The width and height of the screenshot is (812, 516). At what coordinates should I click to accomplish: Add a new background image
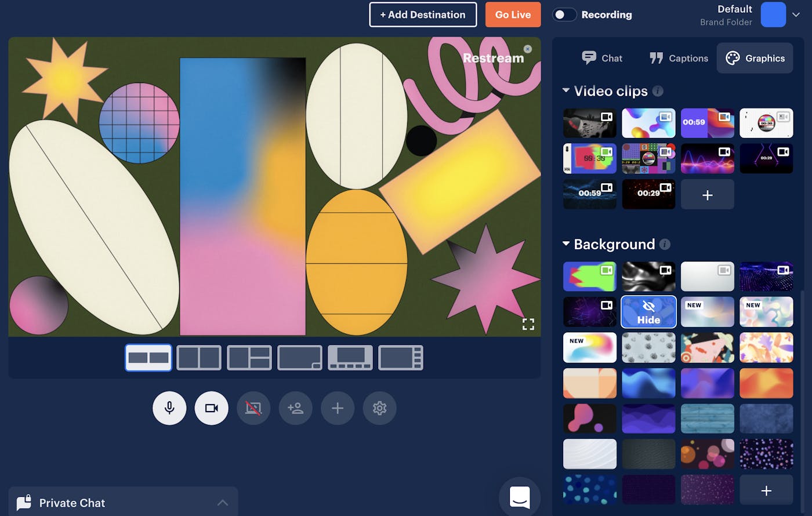766,490
